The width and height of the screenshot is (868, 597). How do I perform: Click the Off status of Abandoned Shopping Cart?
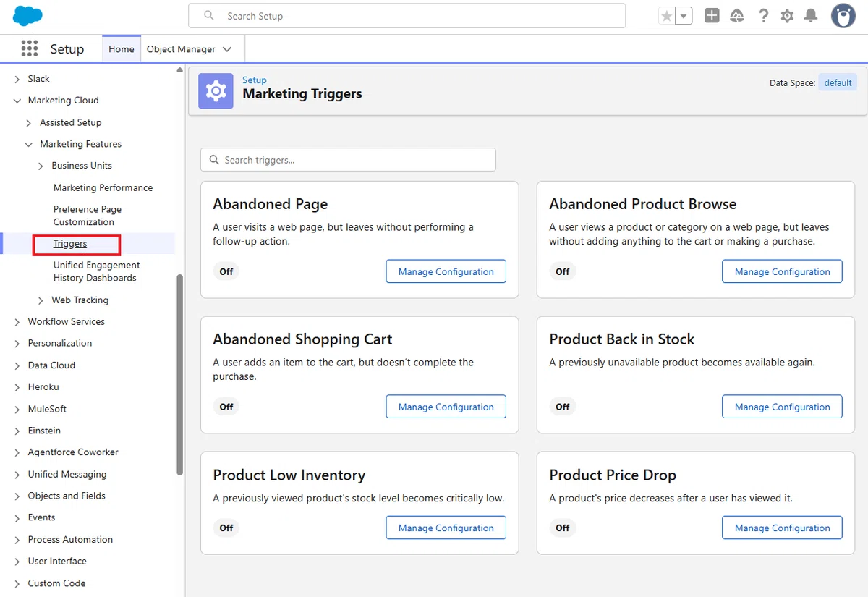(226, 407)
